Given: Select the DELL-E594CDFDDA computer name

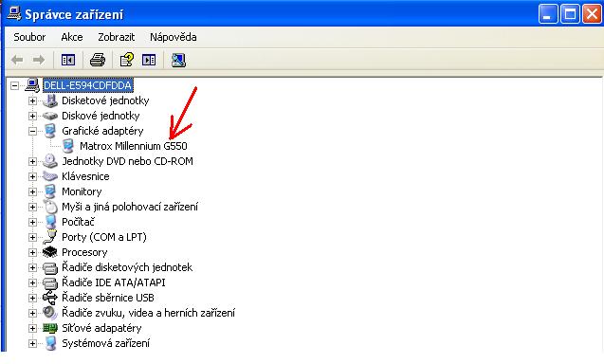Looking at the screenshot, I should [88, 85].
